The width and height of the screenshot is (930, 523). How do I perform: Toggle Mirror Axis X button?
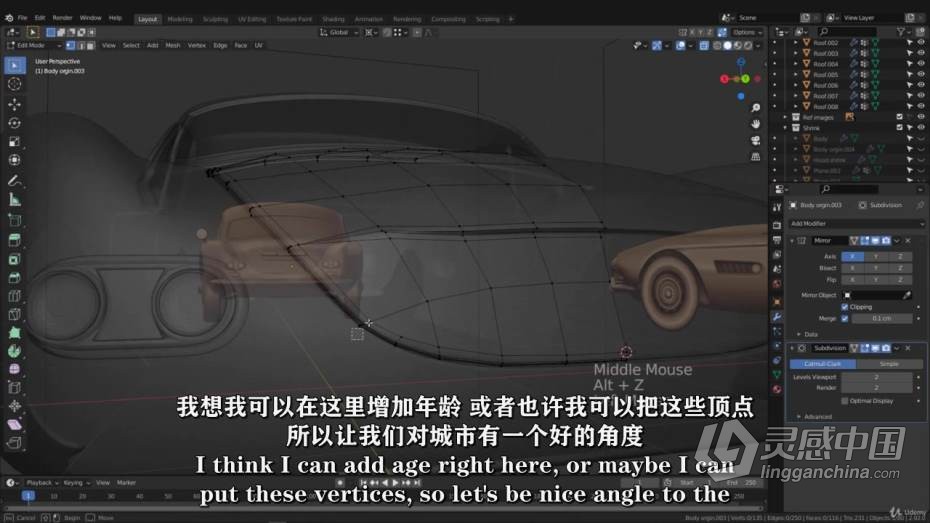coord(852,256)
